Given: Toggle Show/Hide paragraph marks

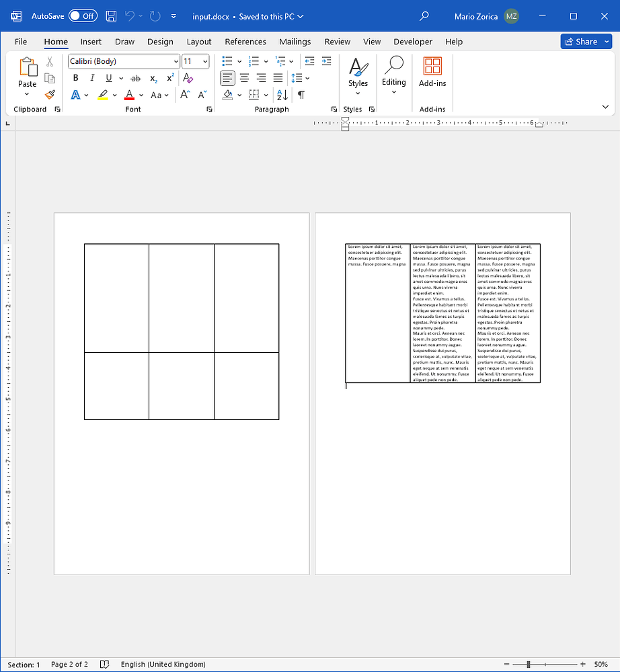Looking at the screenshot, I should click(301, 95).
